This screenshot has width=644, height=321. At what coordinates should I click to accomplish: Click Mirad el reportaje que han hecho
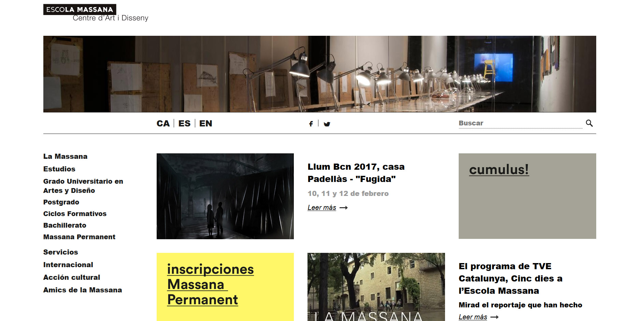tap(520, 305)
